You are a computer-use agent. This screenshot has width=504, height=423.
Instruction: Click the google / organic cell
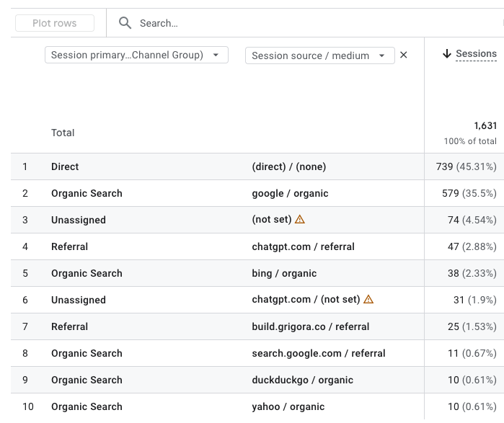[x=291, y=193]
